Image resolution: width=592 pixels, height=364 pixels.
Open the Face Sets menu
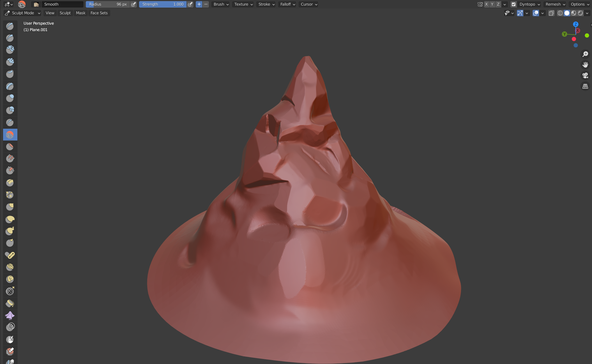tap(99, 13)
